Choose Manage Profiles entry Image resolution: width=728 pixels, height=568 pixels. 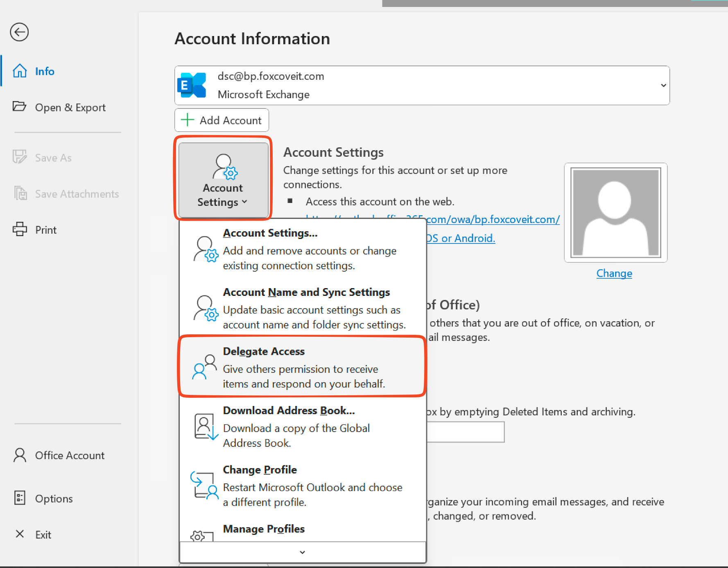pyautogui.click(x=303, y=530)
